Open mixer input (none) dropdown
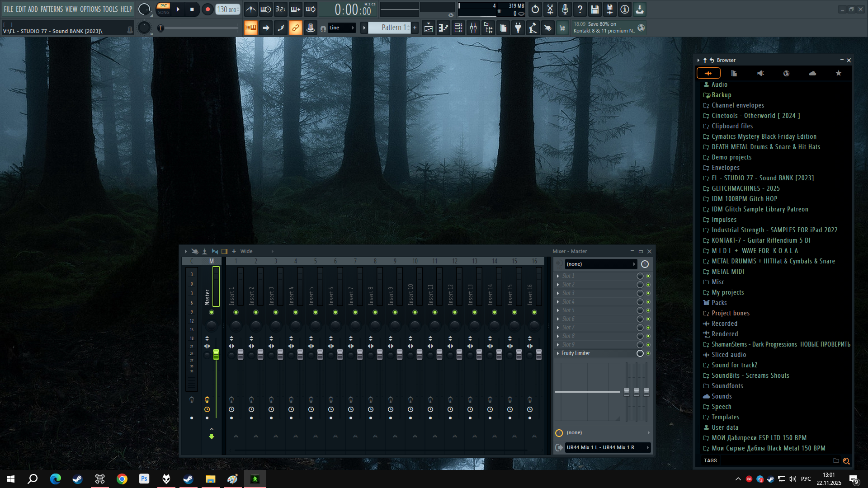This screenshot has height=488, width=868. click(599, 264)
